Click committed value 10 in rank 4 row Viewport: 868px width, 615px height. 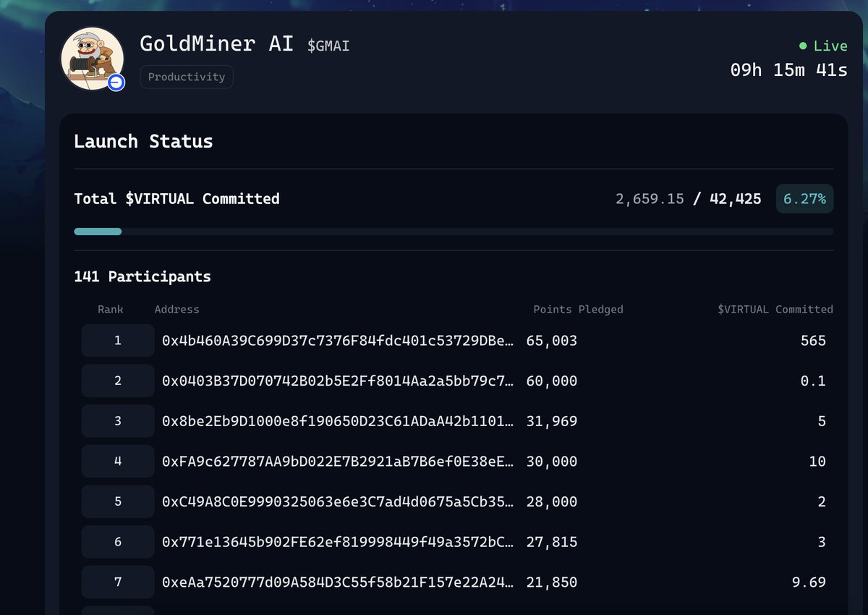(817, 461)
